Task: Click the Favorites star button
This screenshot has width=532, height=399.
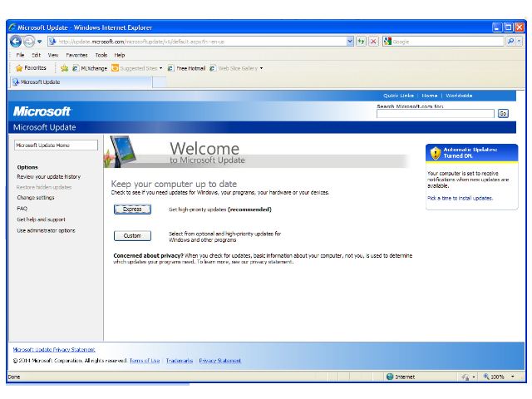Action: tap(31, 68)
